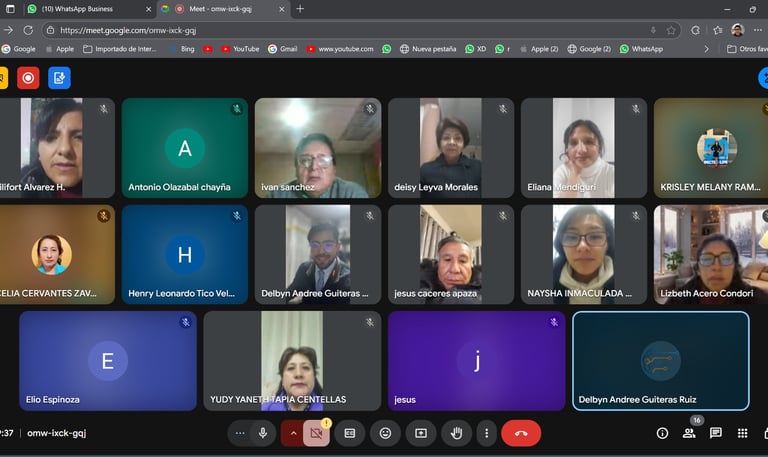Select Lizbeth Acero Condori video tile
The image size is (768, 457).
tap(711, 254)
